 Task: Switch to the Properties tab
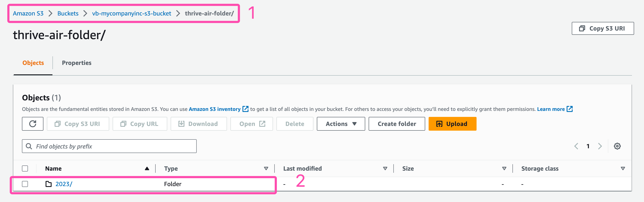77,63
